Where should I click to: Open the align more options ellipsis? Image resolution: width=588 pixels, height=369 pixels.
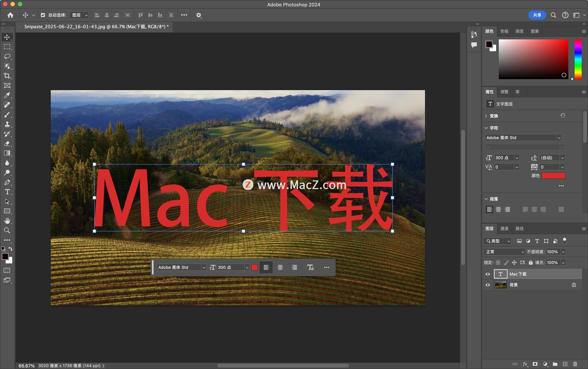[x=184, y=15]
